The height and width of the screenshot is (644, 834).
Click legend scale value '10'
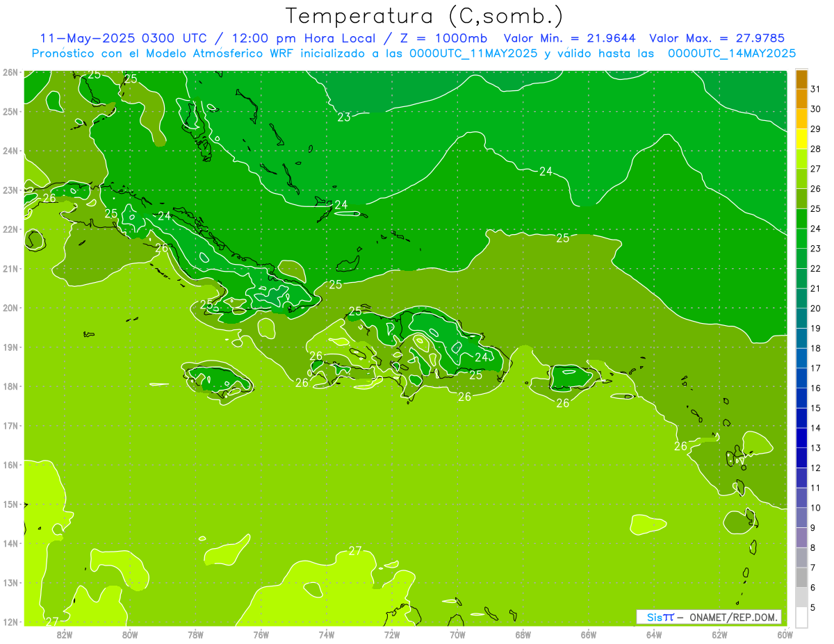[x=815, y=508]
